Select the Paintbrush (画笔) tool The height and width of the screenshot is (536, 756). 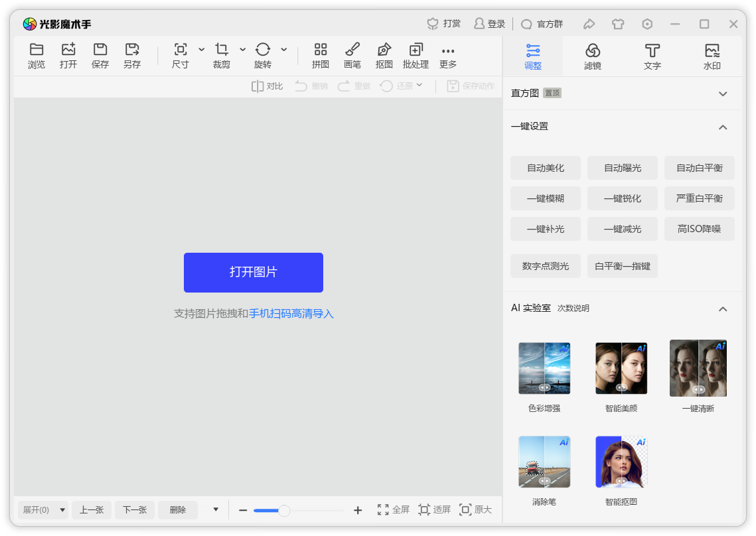pyautogui.click(x=352, y=50)
